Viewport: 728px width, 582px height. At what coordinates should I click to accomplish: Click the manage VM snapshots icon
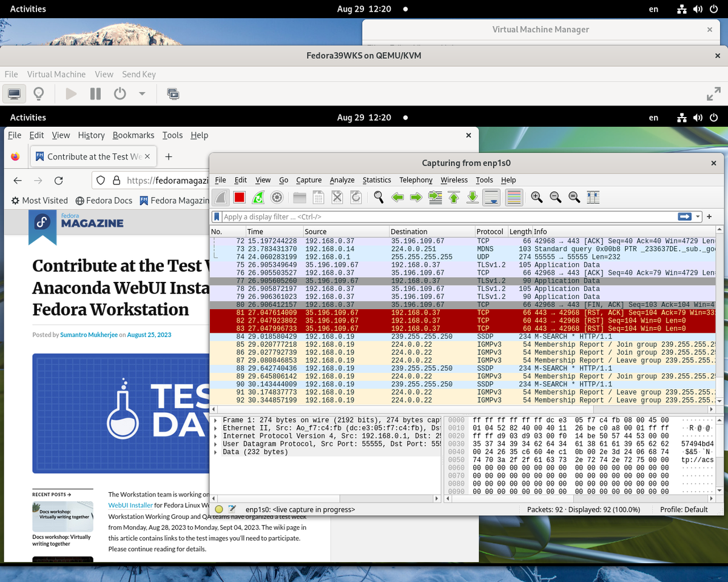(173, 94)
